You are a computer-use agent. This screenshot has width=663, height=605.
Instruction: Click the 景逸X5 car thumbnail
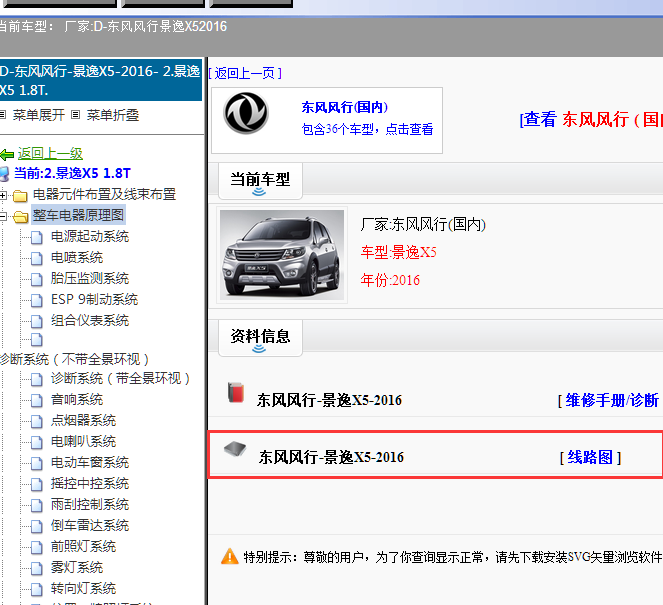pyautogui.click(x=282, y=255)
